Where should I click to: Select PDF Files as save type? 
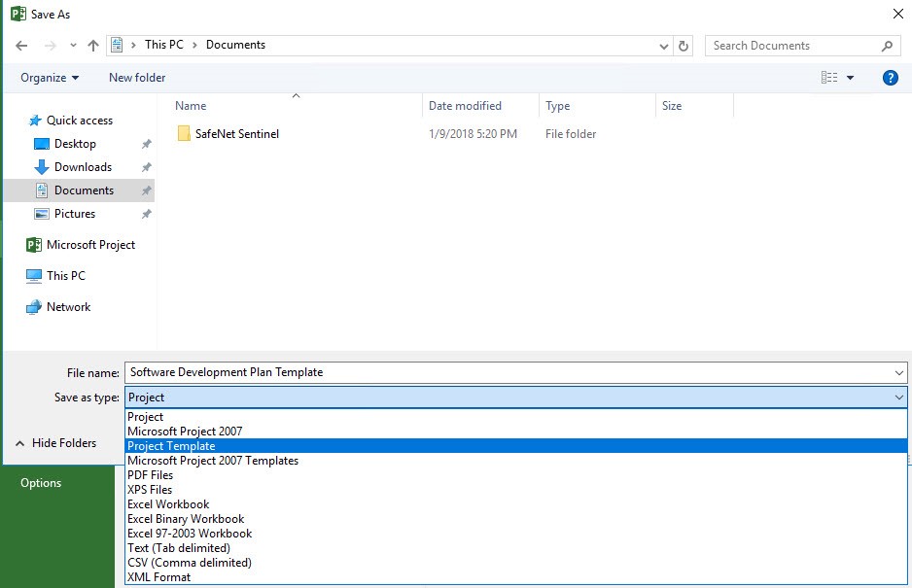pyautogui.click(x=150, y=475)
